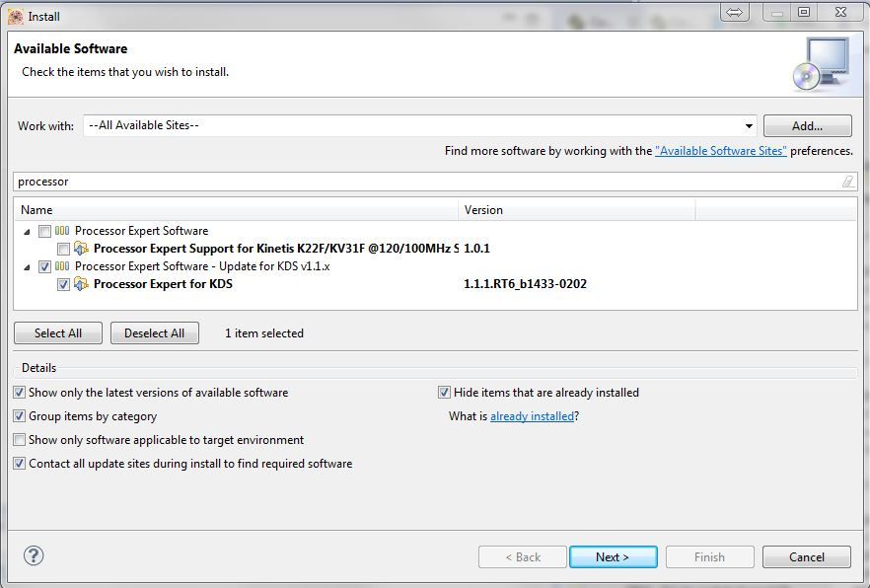Open the Work with sites dropdown

(x=749, y=126)
